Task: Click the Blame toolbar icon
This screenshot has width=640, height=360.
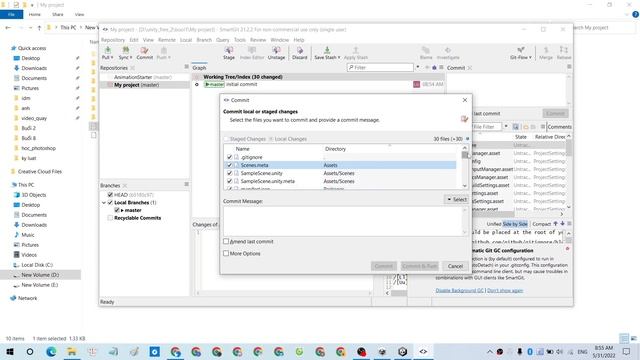Action: click(426, 50)
